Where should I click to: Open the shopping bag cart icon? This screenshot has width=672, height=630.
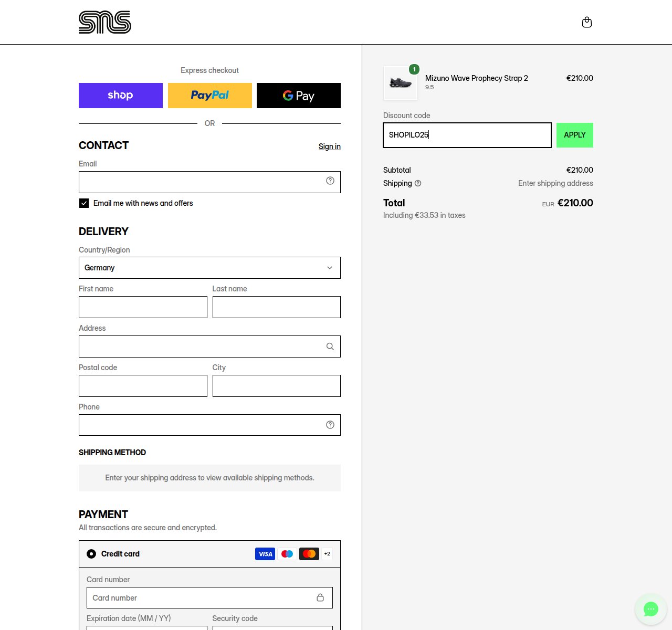coord(587,22)
